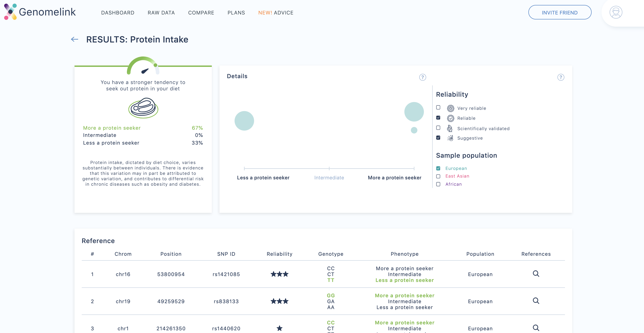Click the steak protein icon
This screenshot has height=333, width=644.
[143, 108]
